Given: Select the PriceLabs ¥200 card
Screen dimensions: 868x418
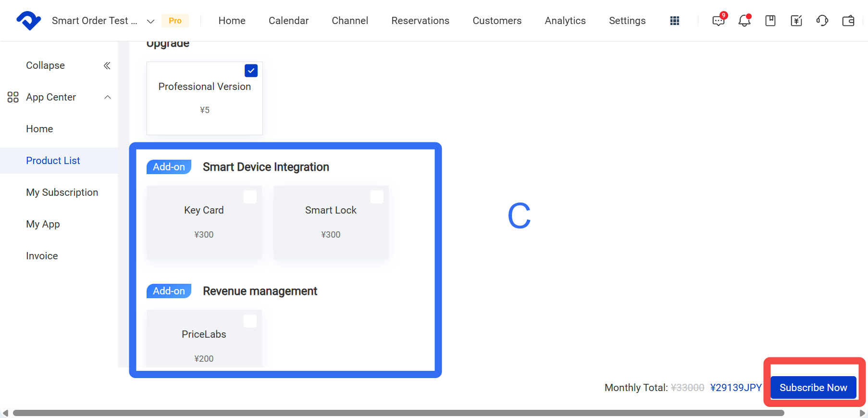Looking at the screenshot, I should (204, 339).
